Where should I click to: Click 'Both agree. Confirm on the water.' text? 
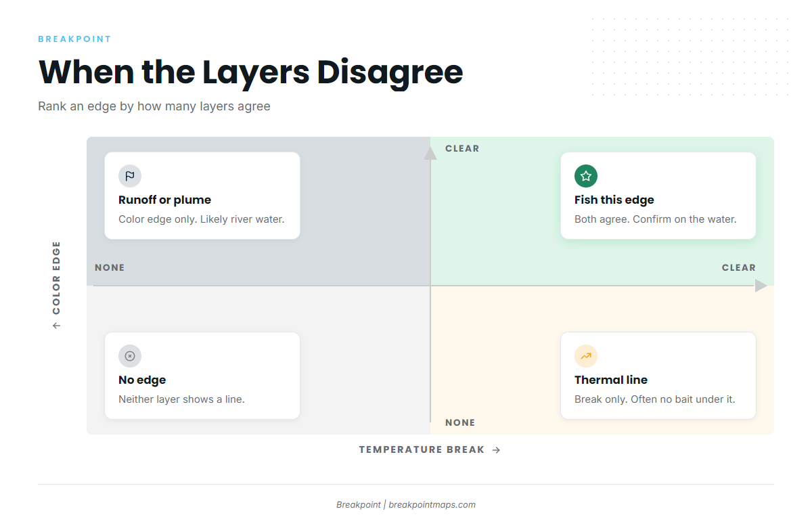[656, 219]
